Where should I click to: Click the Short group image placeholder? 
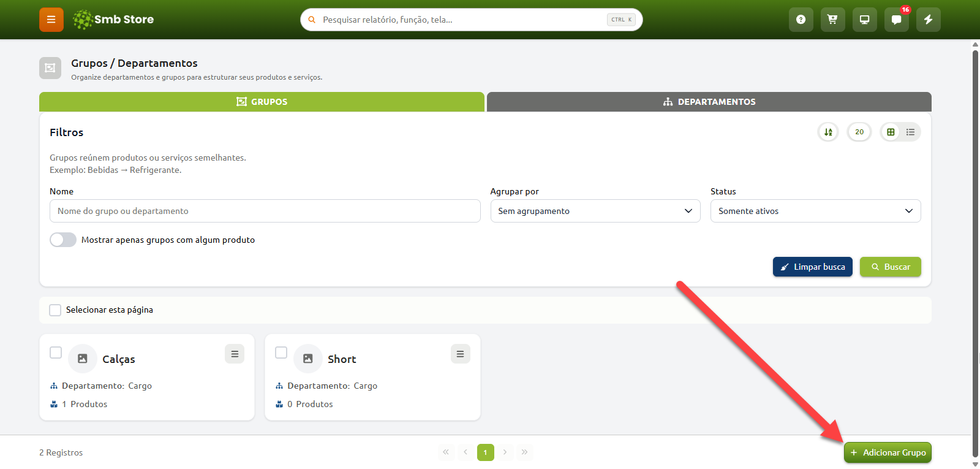click(x=308, y=359)
